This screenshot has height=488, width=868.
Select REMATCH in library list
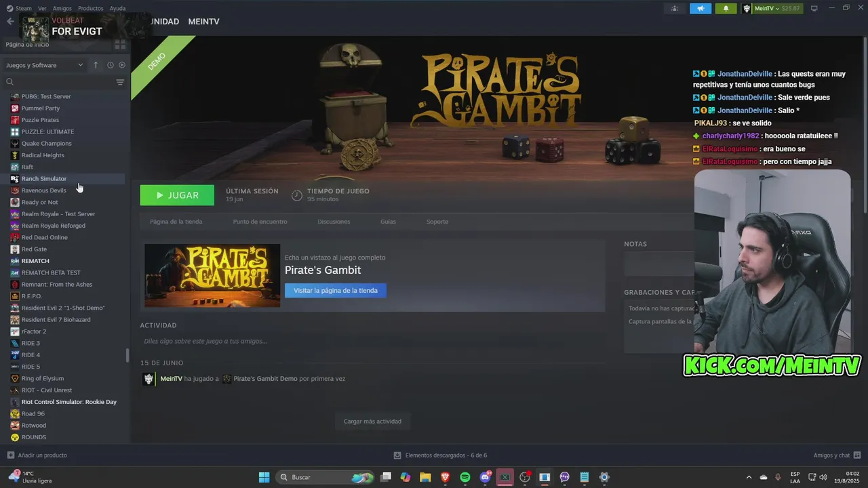click(x=35, y=261)
